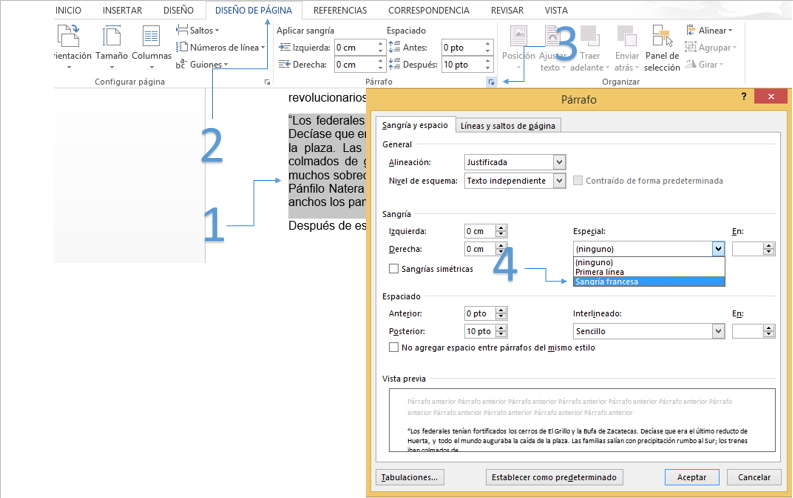Open the Saltos breaks menu
Image resolution: width=793 pixels, height=498 pixels.
(200, 31)
